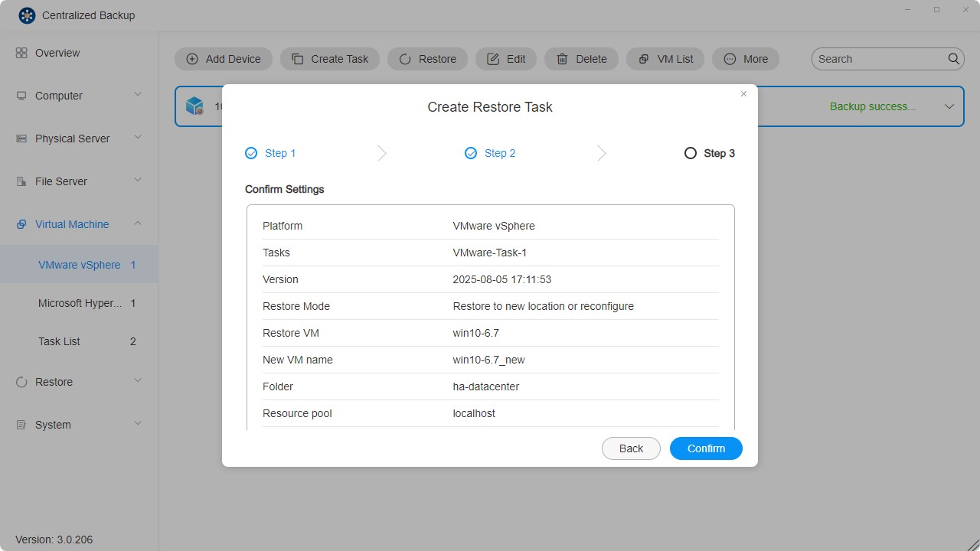Open the VM List icon
980x551 pixels.
pyautogui.click(x=644, y=59)
